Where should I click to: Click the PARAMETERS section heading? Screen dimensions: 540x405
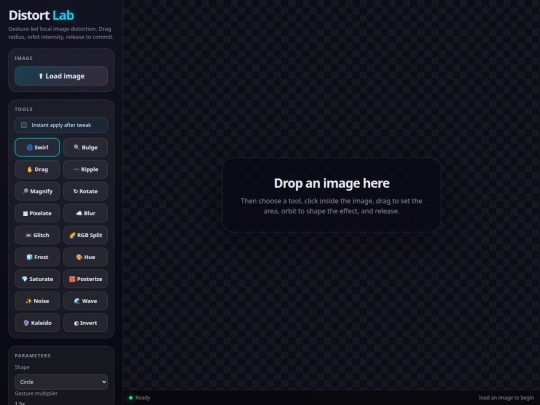(33, 356)
